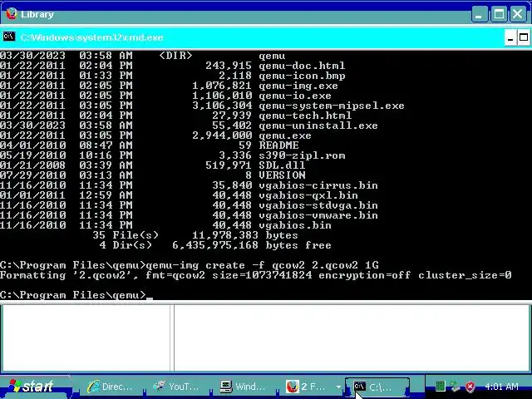Close the Library window
The image size is (532, 399).
click(518, 14)
